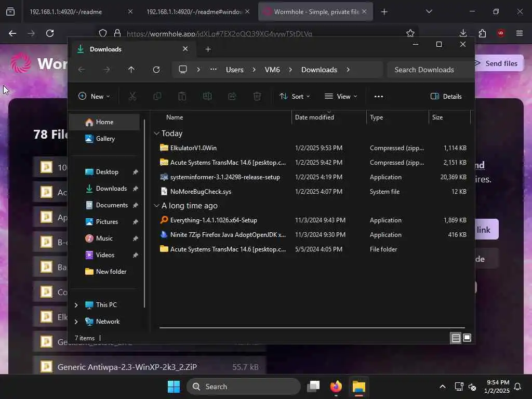Refresh the Downloads folder view
Screen dimensions: 532x399
point(156,70)
